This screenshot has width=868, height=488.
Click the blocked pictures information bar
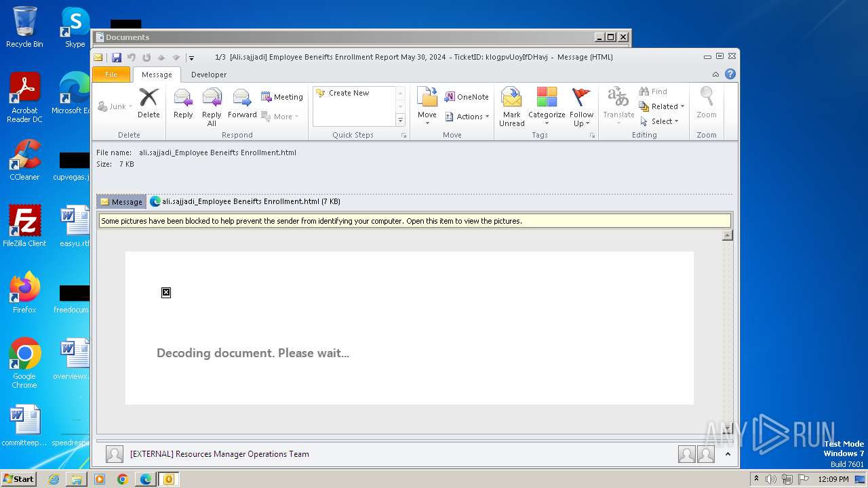pyautogui.click(x=414, y=221)
